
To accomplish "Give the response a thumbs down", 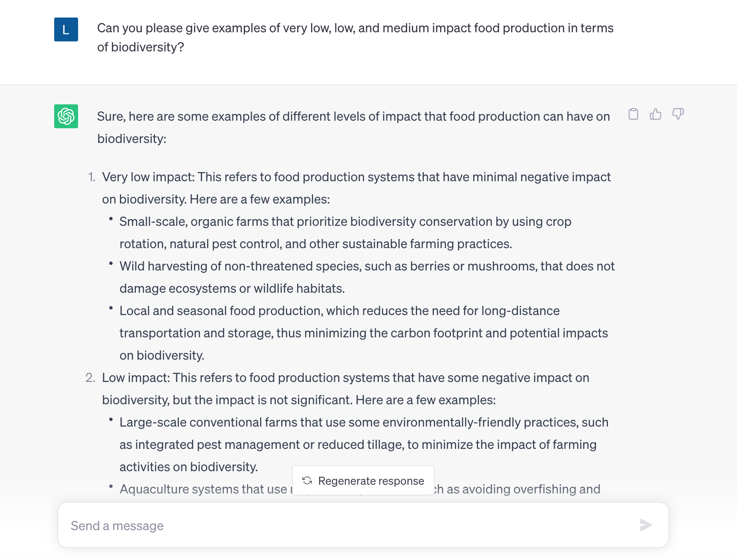I will point(678,114).
